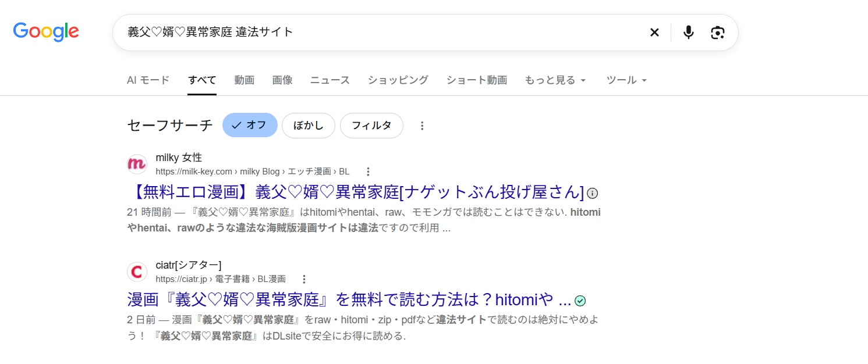Image resolution: width=868 pixels, height=364 pixels.
Task: Select the すべて tab
Action: coord(202,80)
